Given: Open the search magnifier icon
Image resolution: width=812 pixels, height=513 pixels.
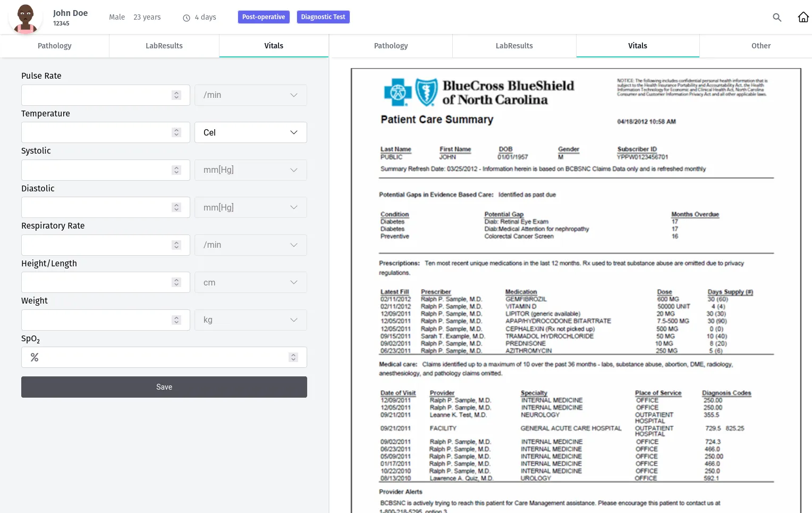Looking at the screenshot, I should click(777, 17).
